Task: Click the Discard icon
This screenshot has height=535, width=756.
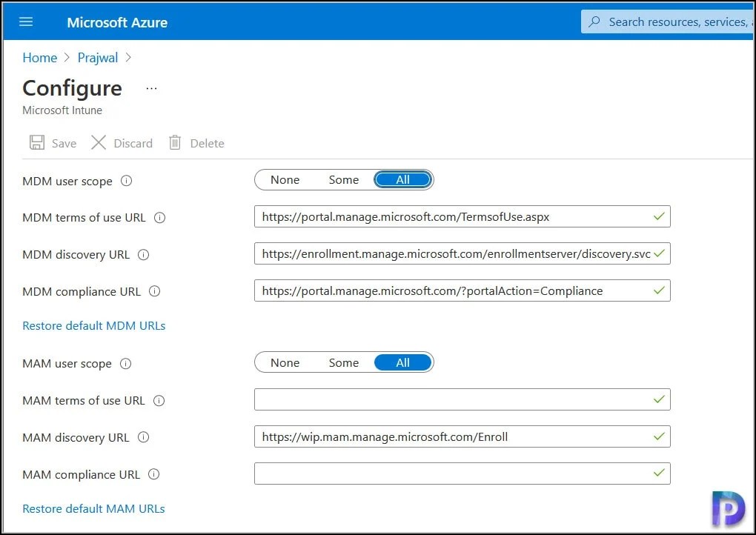Action: pos(121,143)
